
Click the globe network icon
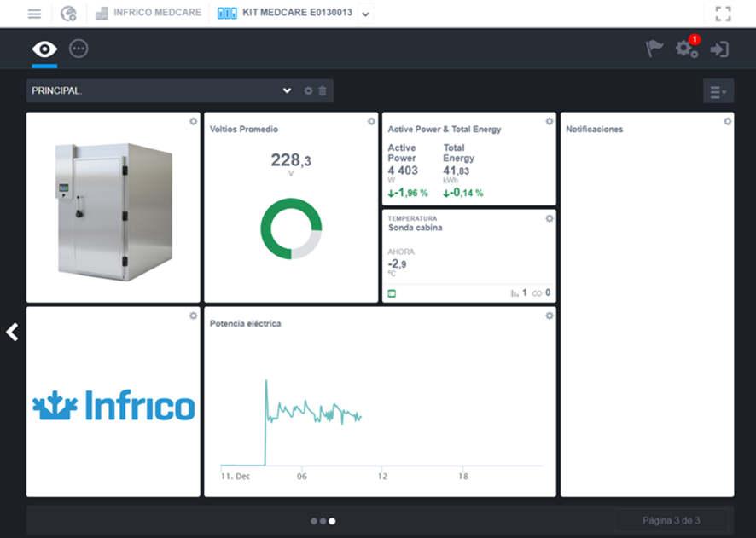click(68, 14)
